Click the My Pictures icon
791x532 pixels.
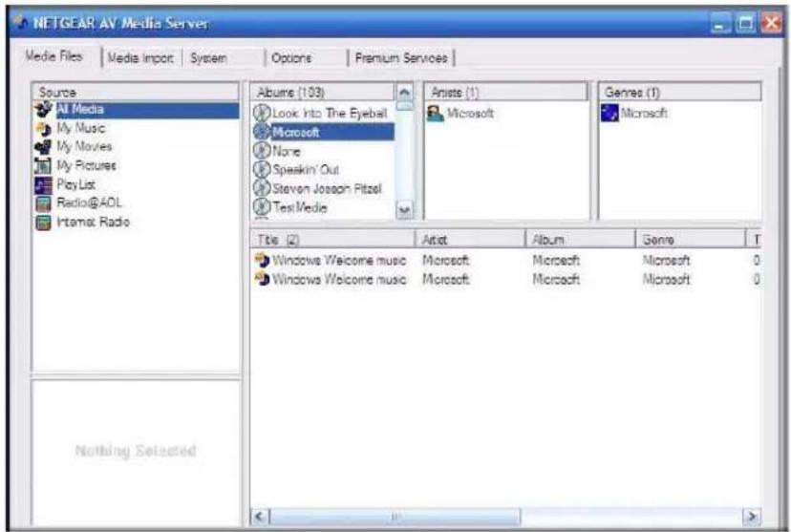click(x=43, y=166)
